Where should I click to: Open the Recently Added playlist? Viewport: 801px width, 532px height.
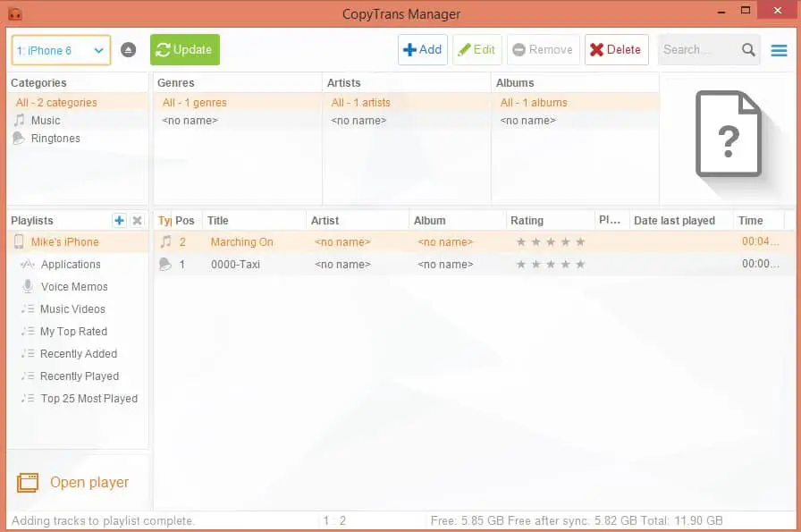click(78, 354)
